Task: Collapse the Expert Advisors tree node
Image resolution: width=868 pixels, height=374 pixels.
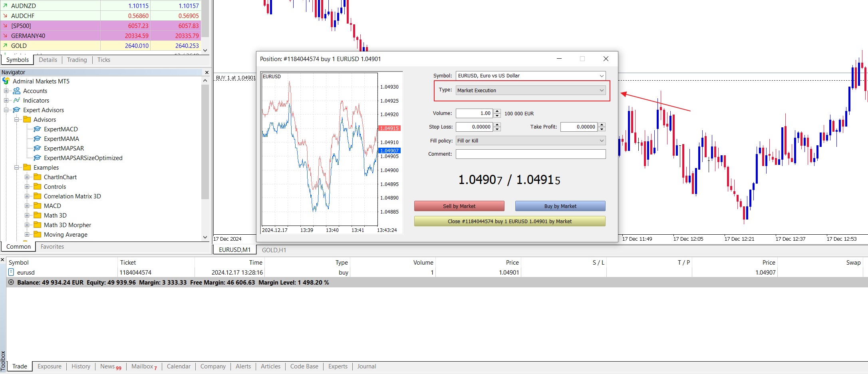Action: click(6, 110)
